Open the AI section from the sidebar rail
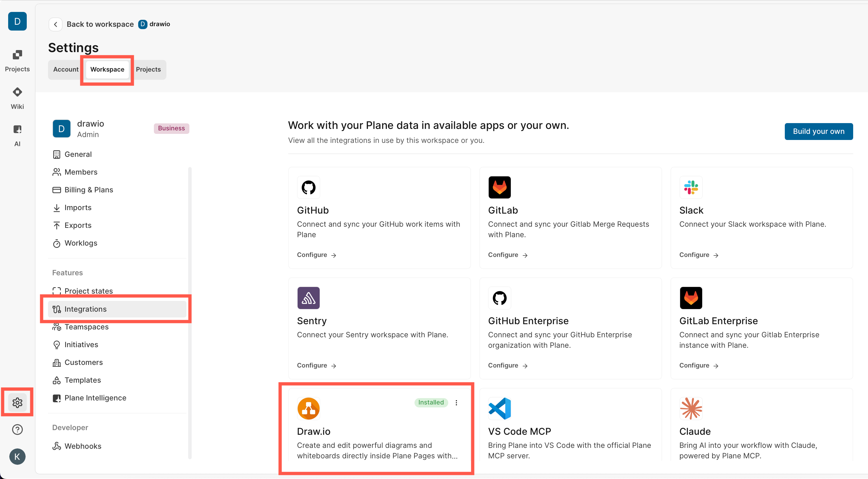This screenshot has height=479, width=868. [x=17, y=135]
